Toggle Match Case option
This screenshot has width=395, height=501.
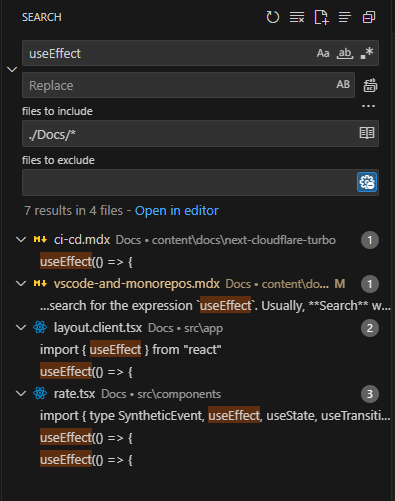pos(323,53)
